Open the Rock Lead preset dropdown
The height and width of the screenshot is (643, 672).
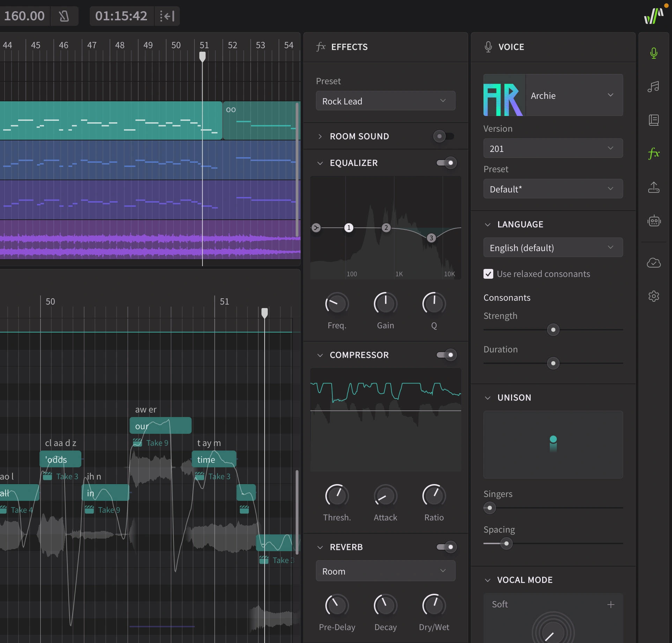385,101
